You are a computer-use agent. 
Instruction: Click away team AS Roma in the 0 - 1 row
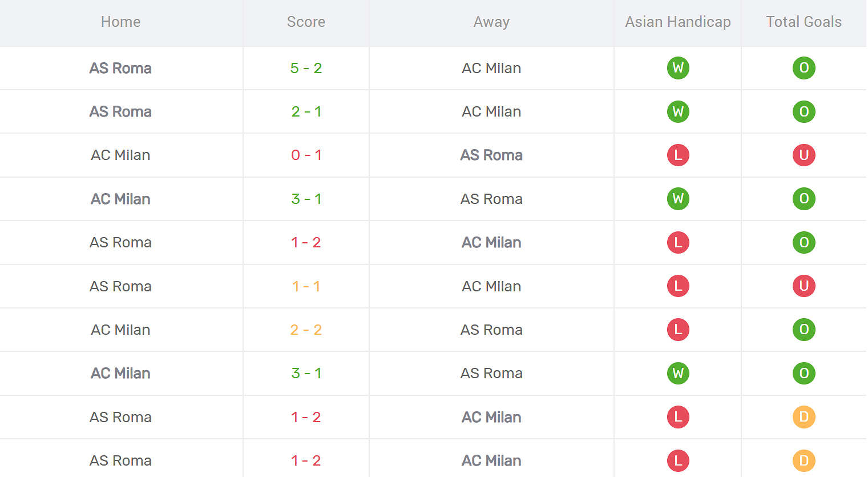click(491, 155)
